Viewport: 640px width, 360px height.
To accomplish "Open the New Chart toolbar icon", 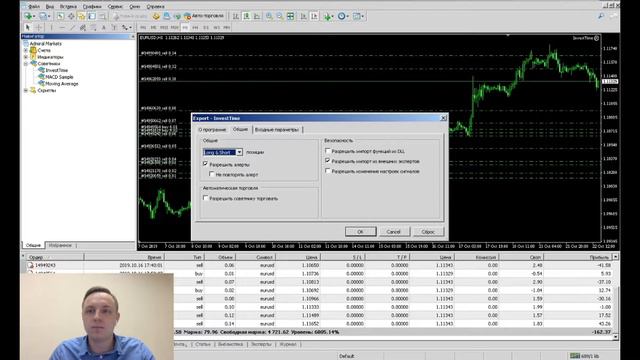I will pos(28,16).
